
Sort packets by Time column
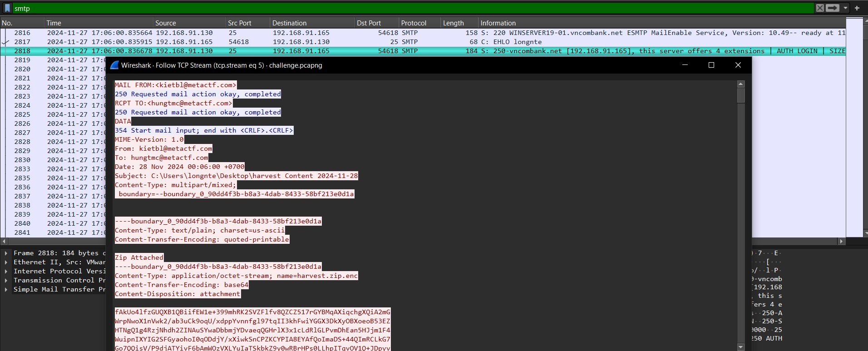[x=99, y=23]
